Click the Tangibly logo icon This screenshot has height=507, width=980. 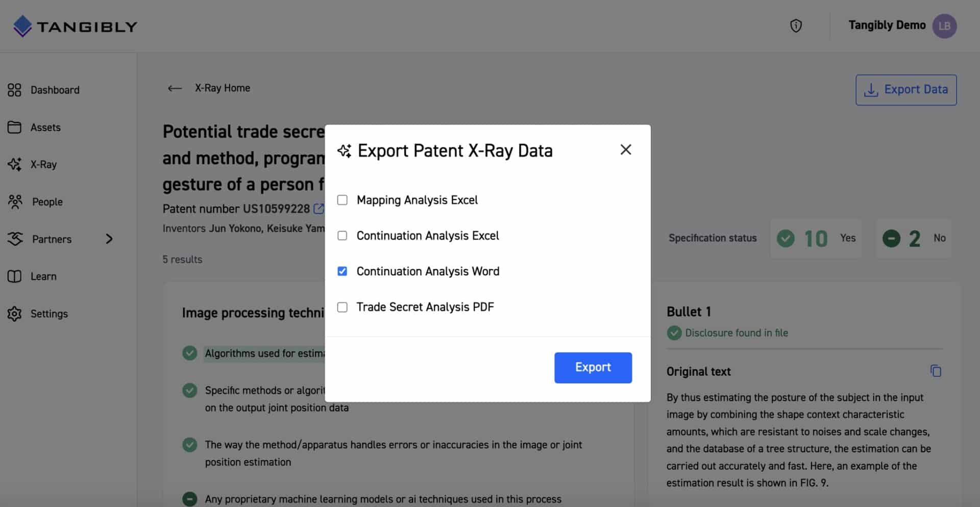tap(22, 26)
